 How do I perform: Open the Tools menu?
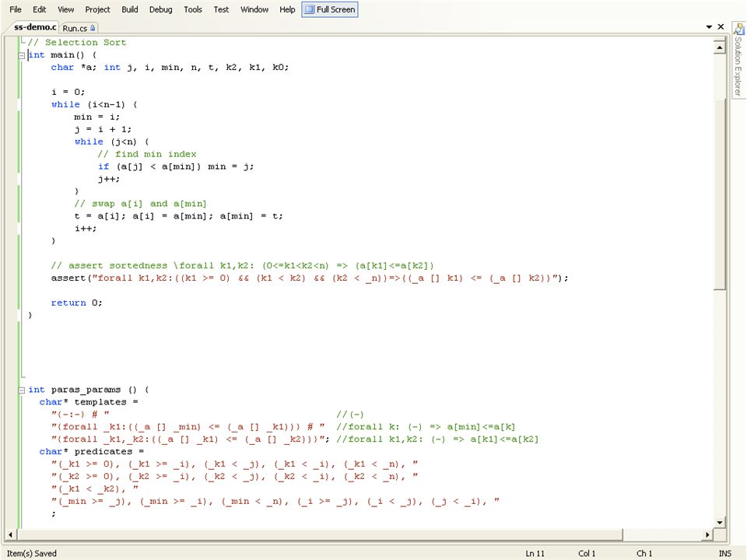193,9
